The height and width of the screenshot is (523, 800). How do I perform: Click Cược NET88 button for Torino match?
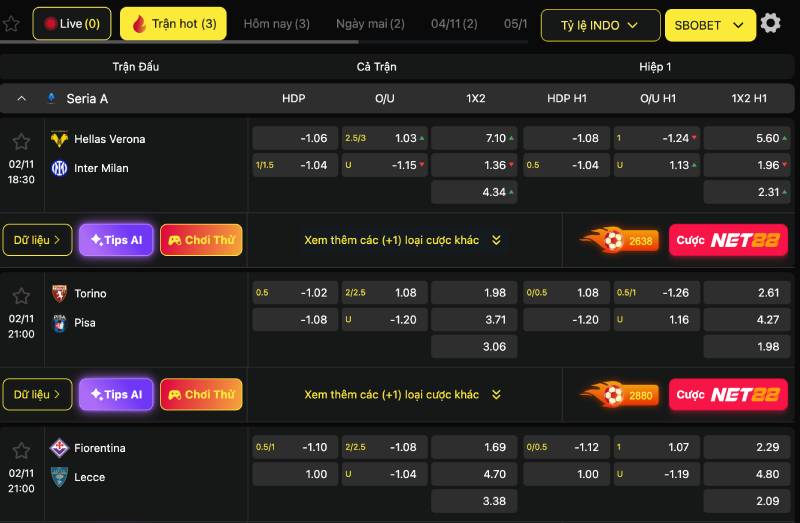click(x=728, y=395)
